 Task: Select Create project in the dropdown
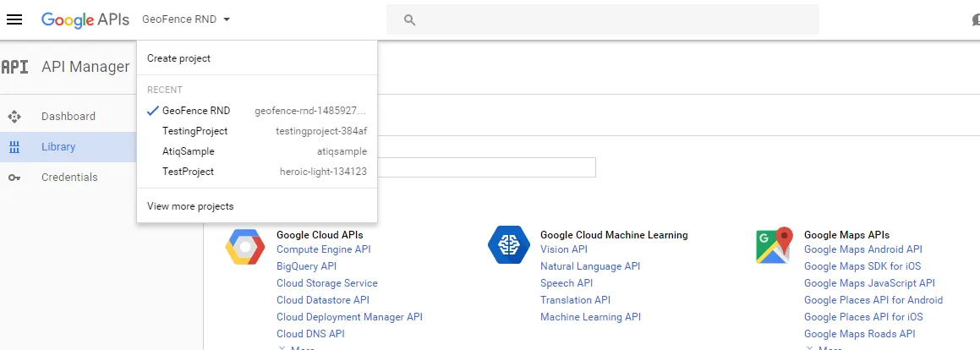tap(178, 58)
